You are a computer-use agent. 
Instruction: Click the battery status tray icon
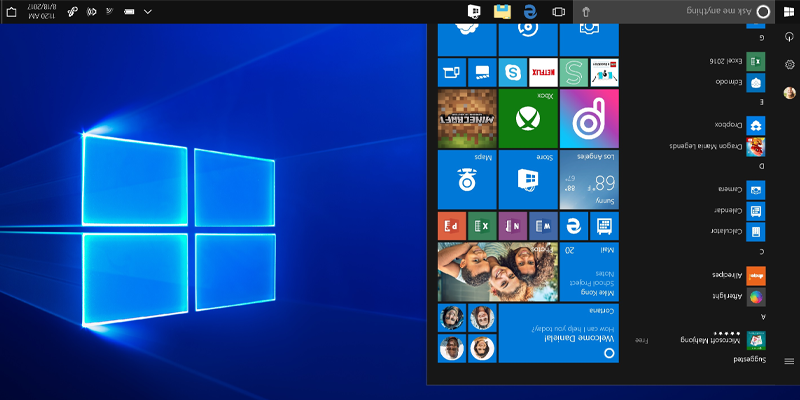coord(129,12)
